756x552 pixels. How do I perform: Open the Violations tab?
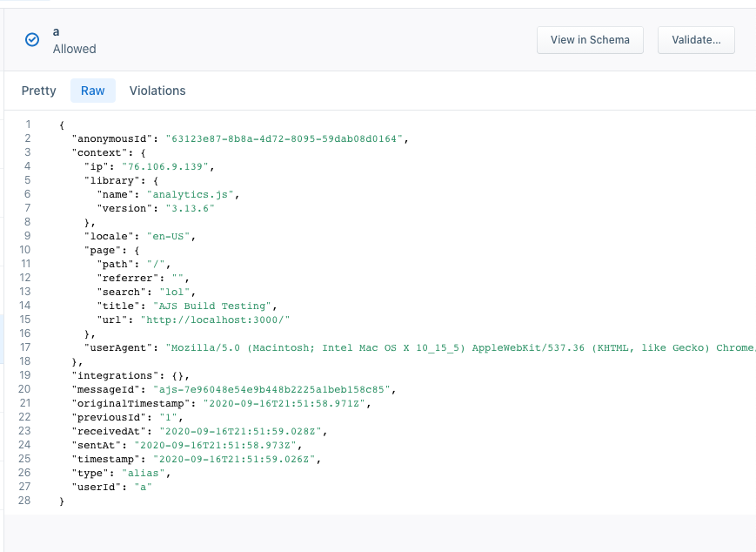(x=157, y=91)
